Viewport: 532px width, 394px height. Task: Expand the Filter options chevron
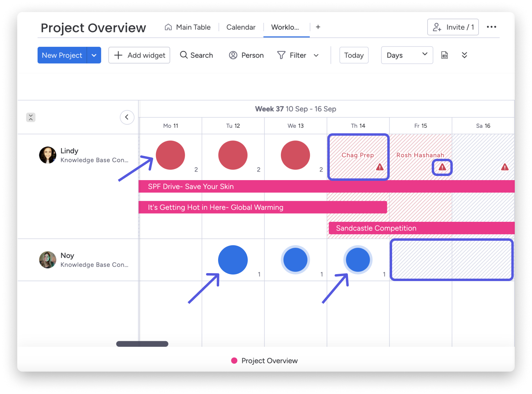pos(316,55)
